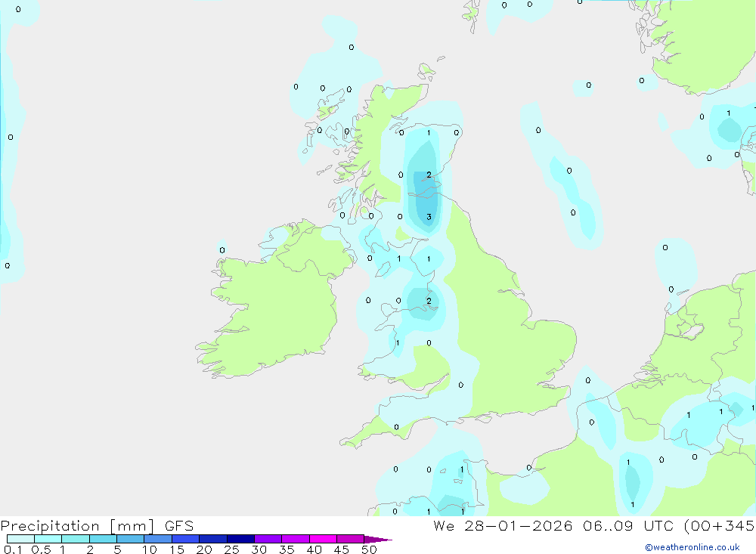Click the '35' legend scale label

[x=287, y=549]
